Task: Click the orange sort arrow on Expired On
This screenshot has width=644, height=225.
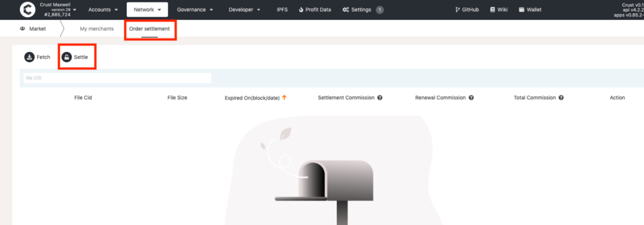Action: click(x=284, y=97)
